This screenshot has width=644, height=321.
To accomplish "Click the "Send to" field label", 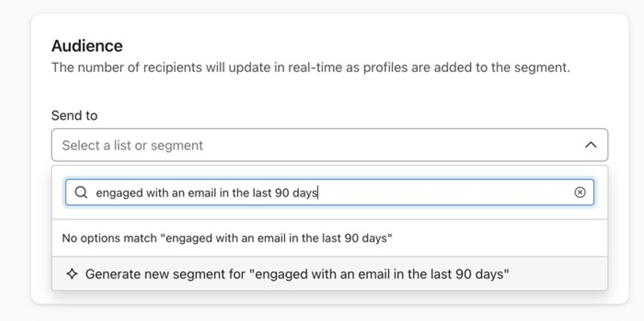I will (74, 115).
